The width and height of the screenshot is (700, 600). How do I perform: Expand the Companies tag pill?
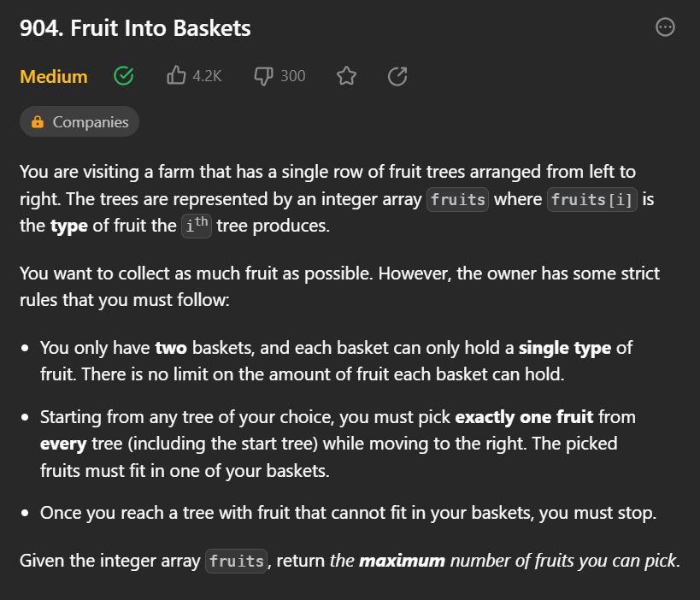[x=79, y=121]
